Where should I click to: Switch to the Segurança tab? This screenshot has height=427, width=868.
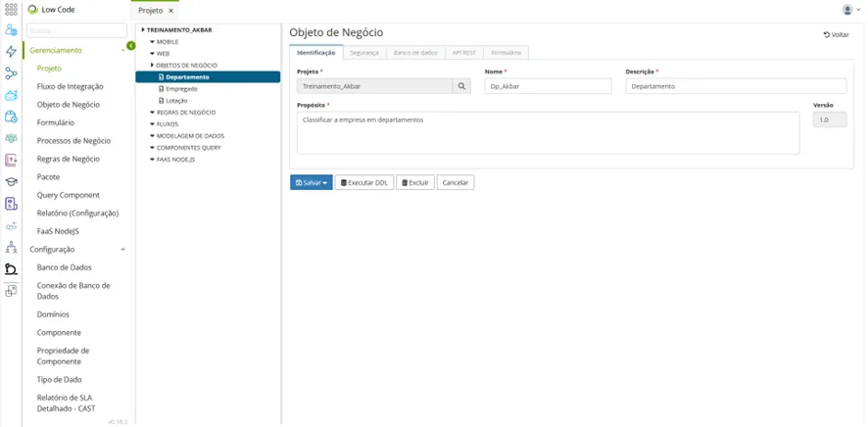[x=364, y=53]
